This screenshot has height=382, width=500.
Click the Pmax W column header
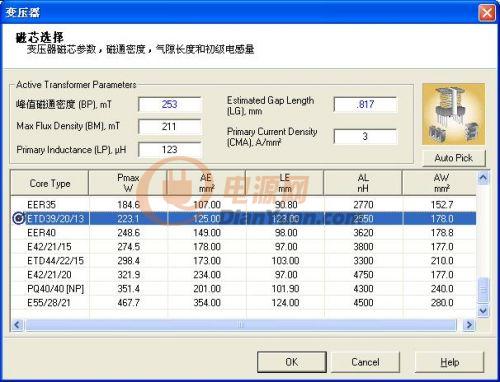tap(128, 183)
